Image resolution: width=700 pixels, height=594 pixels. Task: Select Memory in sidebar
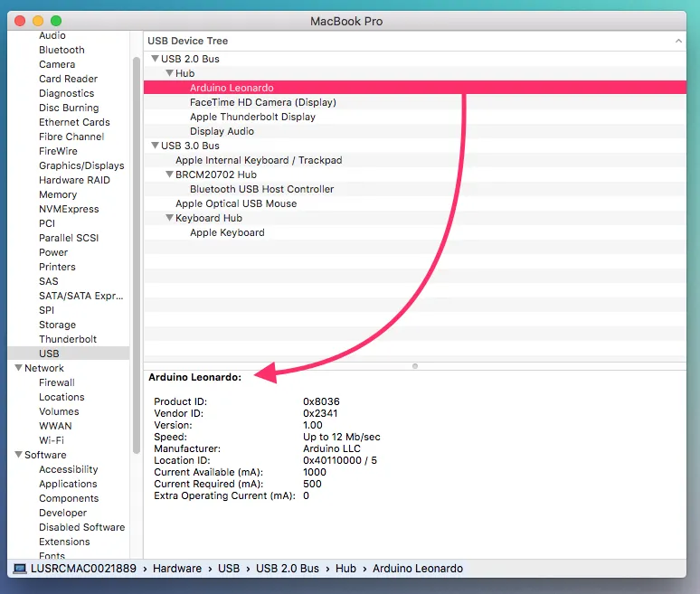pos(58,194)
